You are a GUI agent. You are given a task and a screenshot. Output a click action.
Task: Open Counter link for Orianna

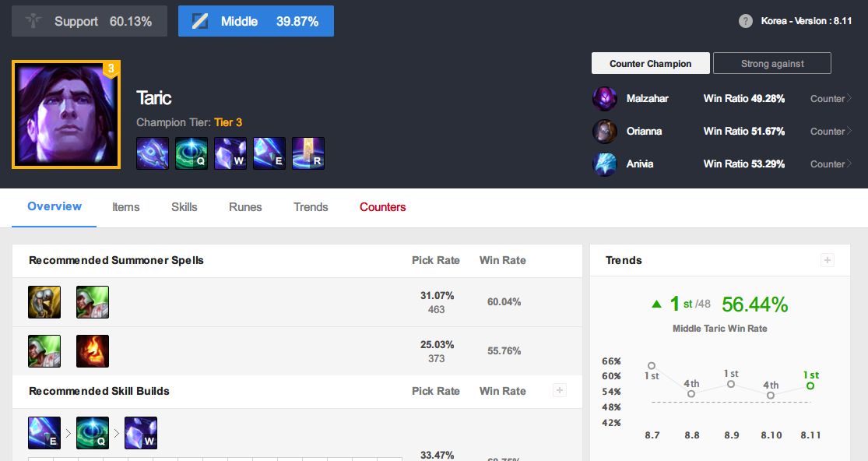pos(831,131)
